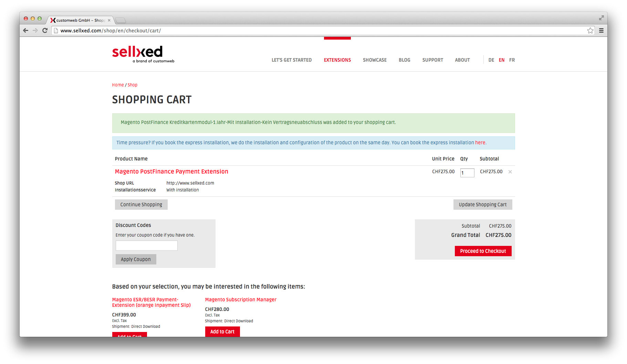Image resolution: width=627 pixels, height=364 pixels.
Task: Click the Home breadcrumb link
Action: 118,85
